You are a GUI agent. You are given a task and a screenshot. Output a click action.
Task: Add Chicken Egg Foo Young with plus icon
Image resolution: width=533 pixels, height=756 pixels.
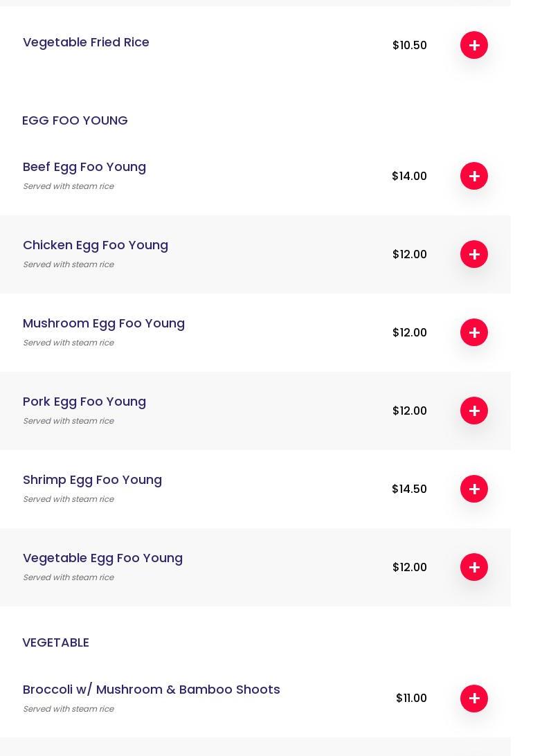click(474, 254)
